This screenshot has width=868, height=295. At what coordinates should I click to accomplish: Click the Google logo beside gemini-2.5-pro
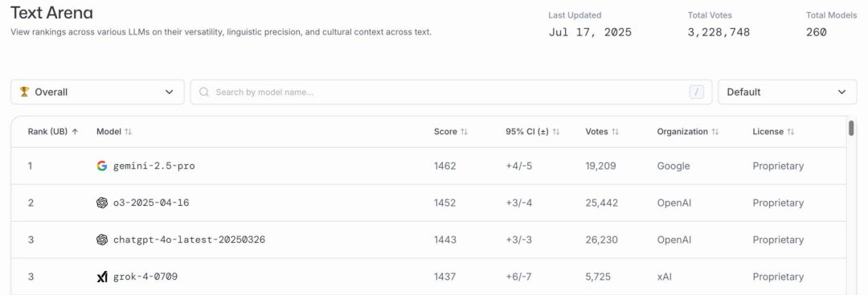(x=102, y=166)
